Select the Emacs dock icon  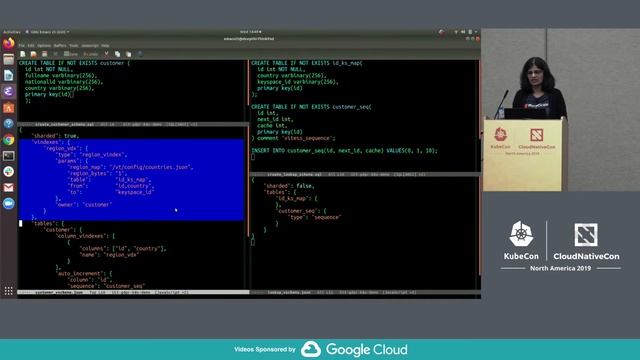pyautogui.click(x=9, y=91)
